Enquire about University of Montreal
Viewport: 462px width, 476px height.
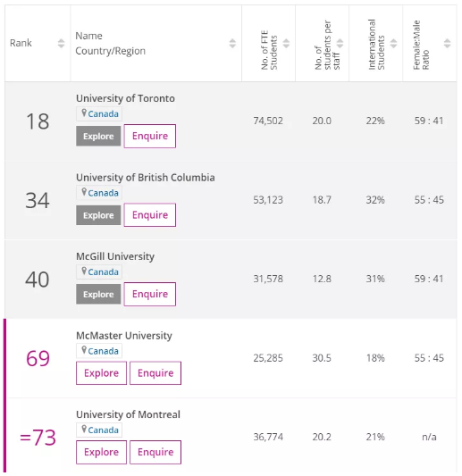click(x=155, y=452)
